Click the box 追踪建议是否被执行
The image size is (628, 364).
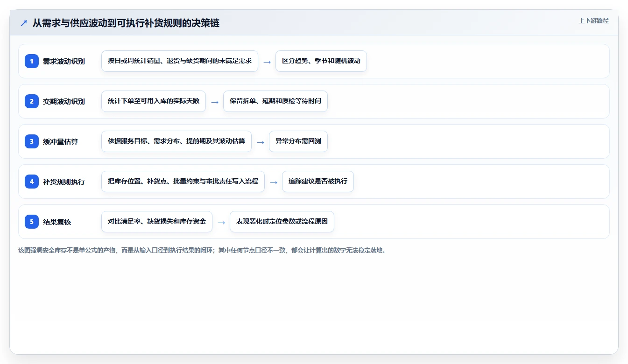coord(318,182)
